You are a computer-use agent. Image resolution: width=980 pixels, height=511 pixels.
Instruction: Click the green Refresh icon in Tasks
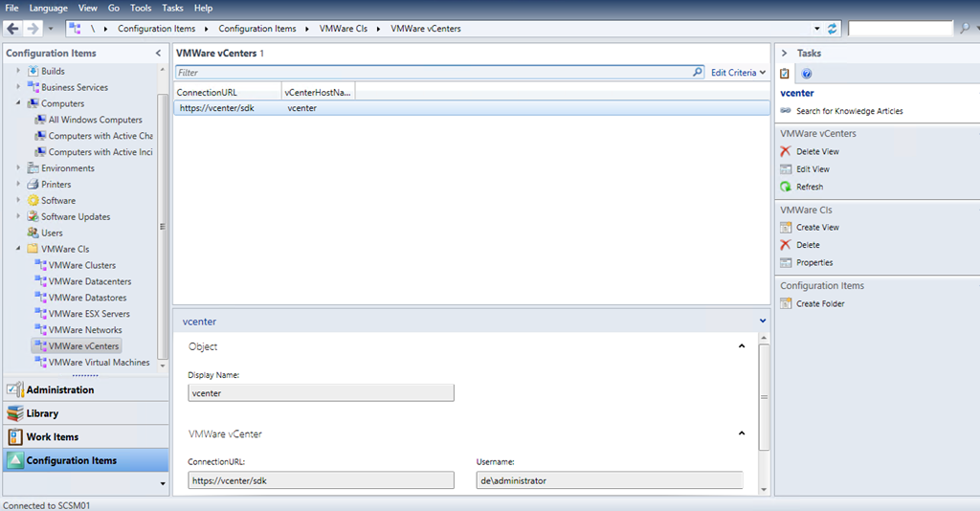point(786,187)
